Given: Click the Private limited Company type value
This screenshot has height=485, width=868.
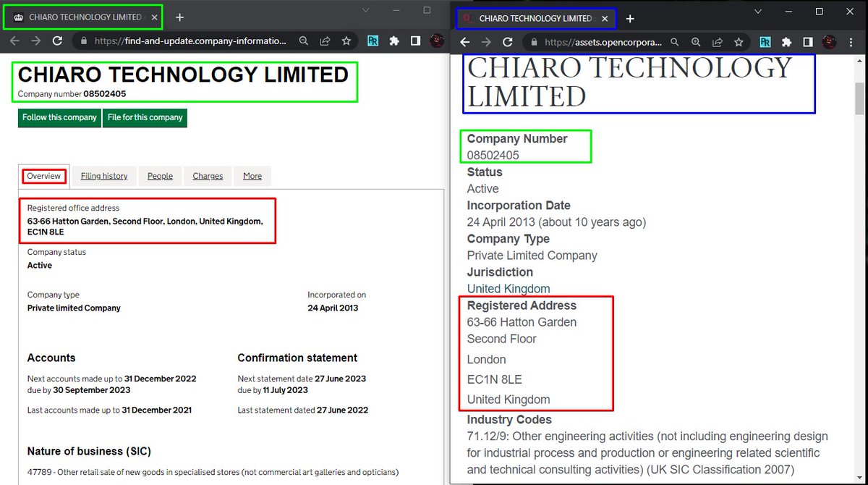Looking at the screenshot, I should [x=74, y=308].
